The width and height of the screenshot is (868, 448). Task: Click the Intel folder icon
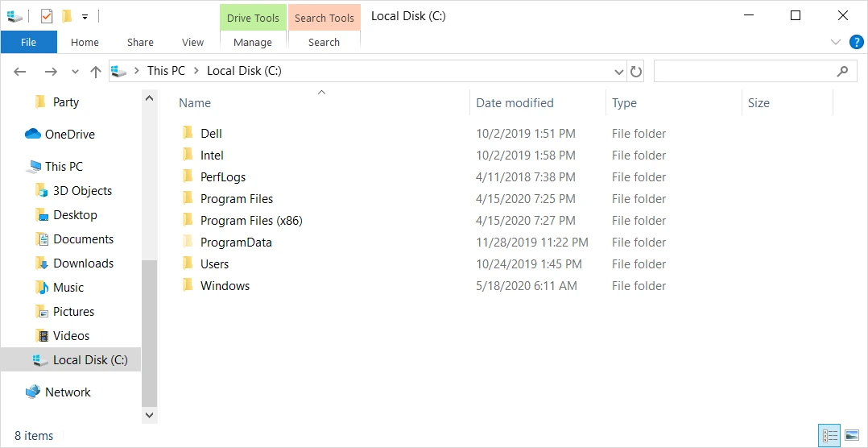[x=188, y=155]
